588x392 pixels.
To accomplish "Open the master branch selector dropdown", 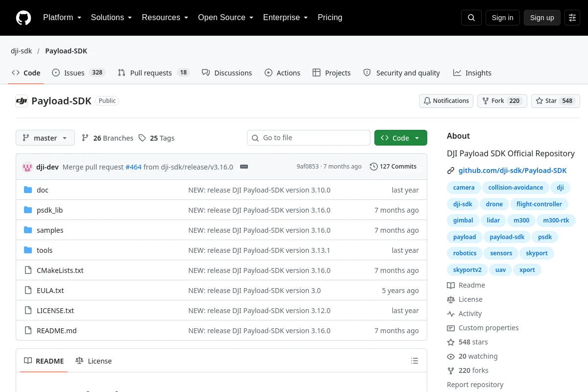I will click(45, 138).
